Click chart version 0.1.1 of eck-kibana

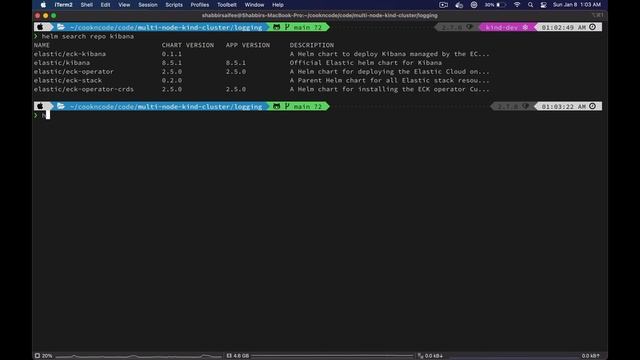tap(172, 54)
